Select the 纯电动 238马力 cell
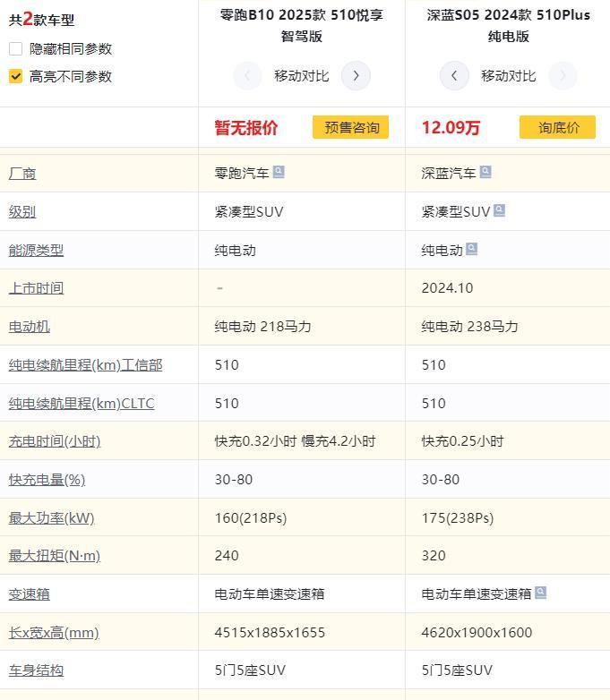This screenshot has width=610, height=700. (x=469, y=327)
